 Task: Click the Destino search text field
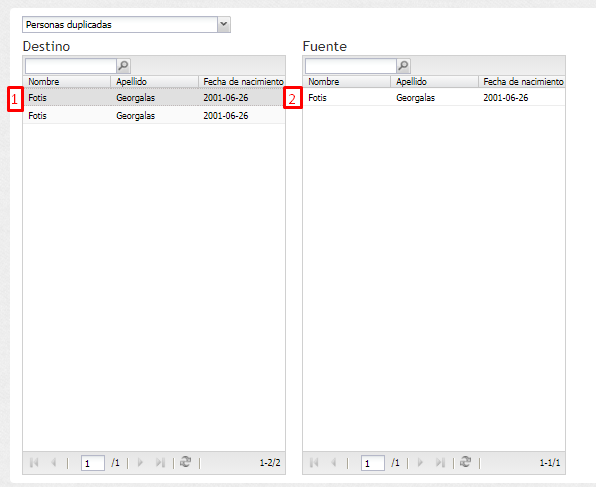point(71,66)
